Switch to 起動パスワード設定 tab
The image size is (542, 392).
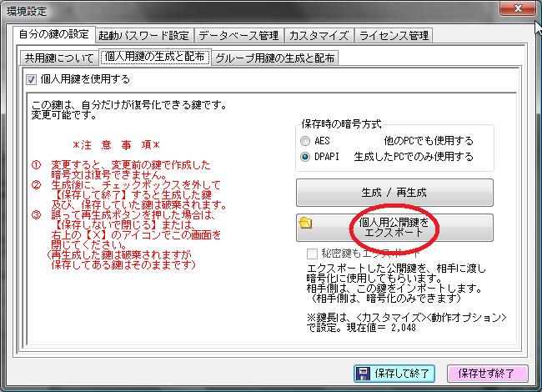tap(144, 36)
